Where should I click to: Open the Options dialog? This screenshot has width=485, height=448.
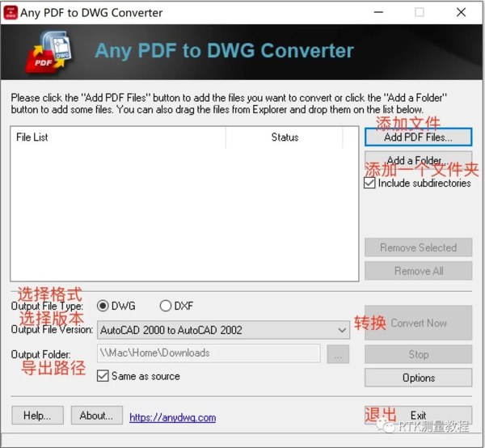418,378
